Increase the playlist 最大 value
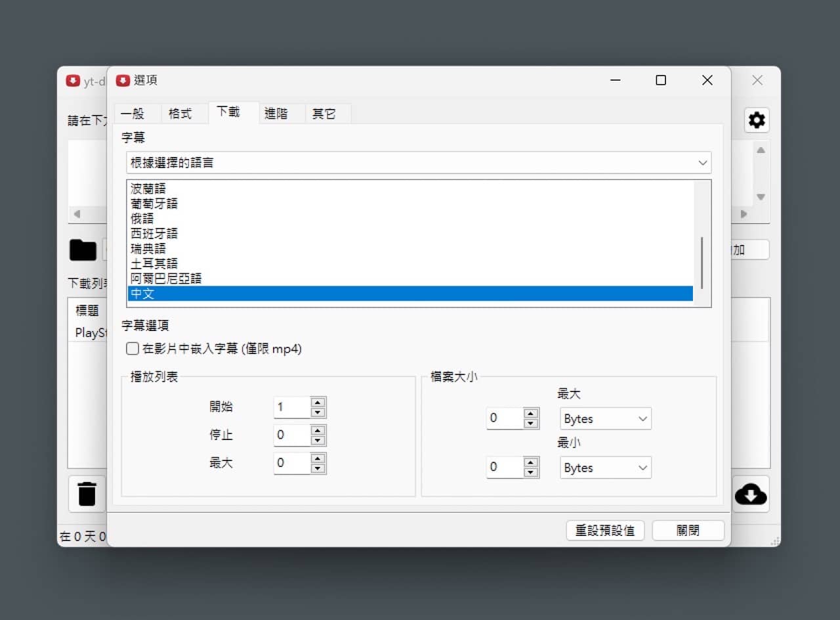This screenshot has height=620, width=840. 318,458
